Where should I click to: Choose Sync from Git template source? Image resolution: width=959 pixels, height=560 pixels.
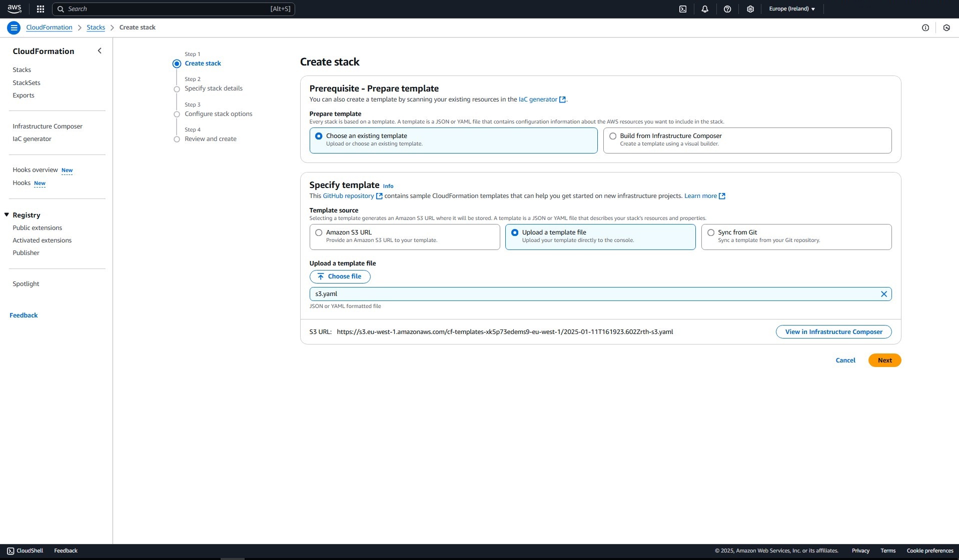710,232
